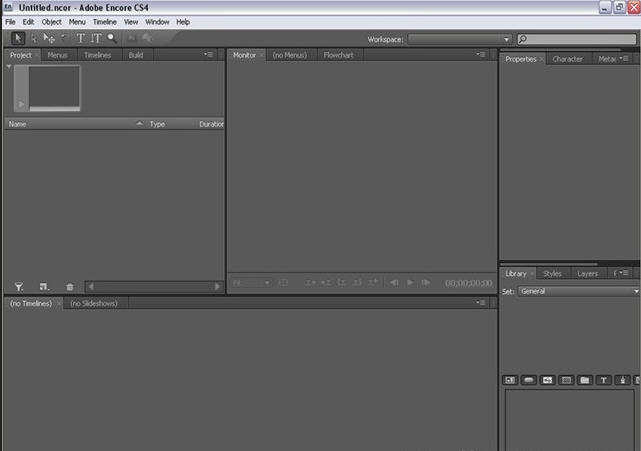
Task: Select the (no Timelines) tab
Action: (x=31, y=303)
